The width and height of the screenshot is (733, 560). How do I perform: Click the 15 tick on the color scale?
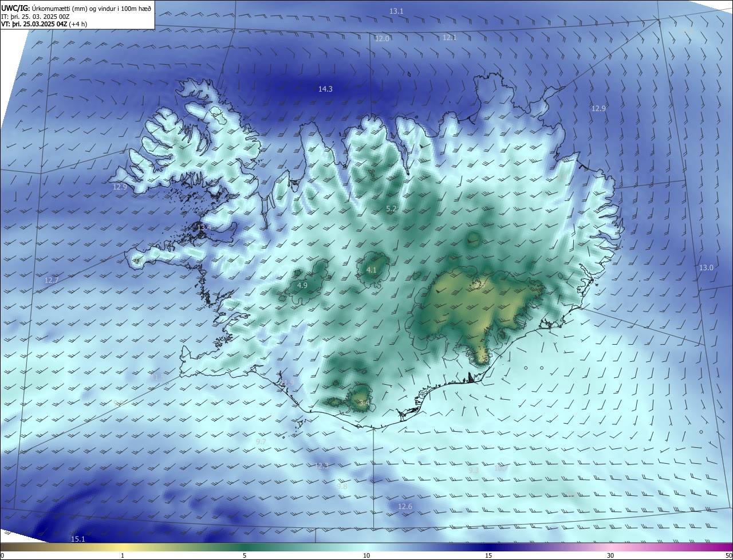click(488, 555)
